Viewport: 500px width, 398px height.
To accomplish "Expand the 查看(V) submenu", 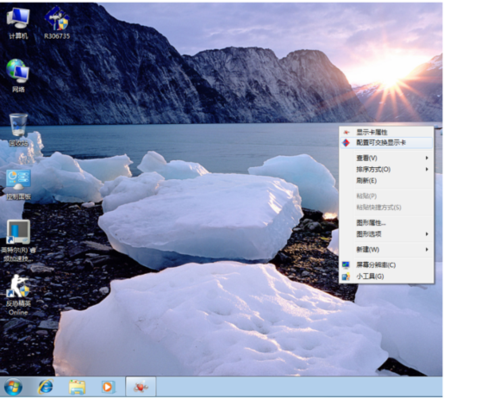I will pyautogui.click(x=386, y=158).
